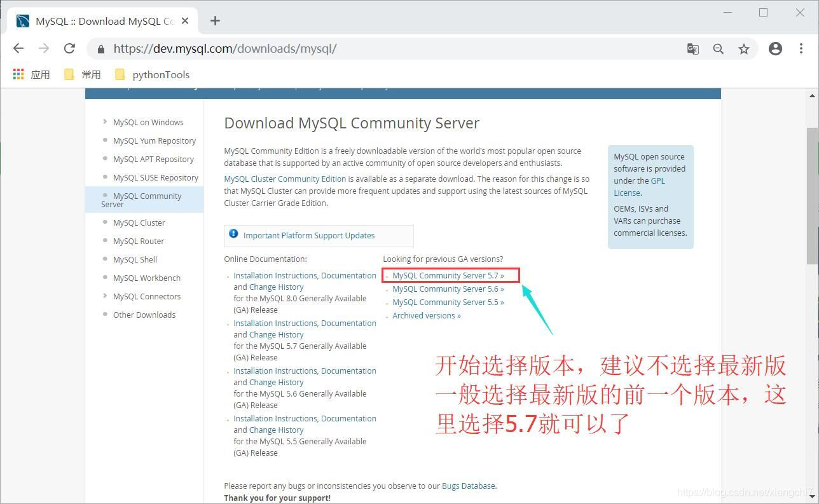Open Change History for MySQL 5.5
This screenshot has height=504, width=819.
[x=276, y=430]
